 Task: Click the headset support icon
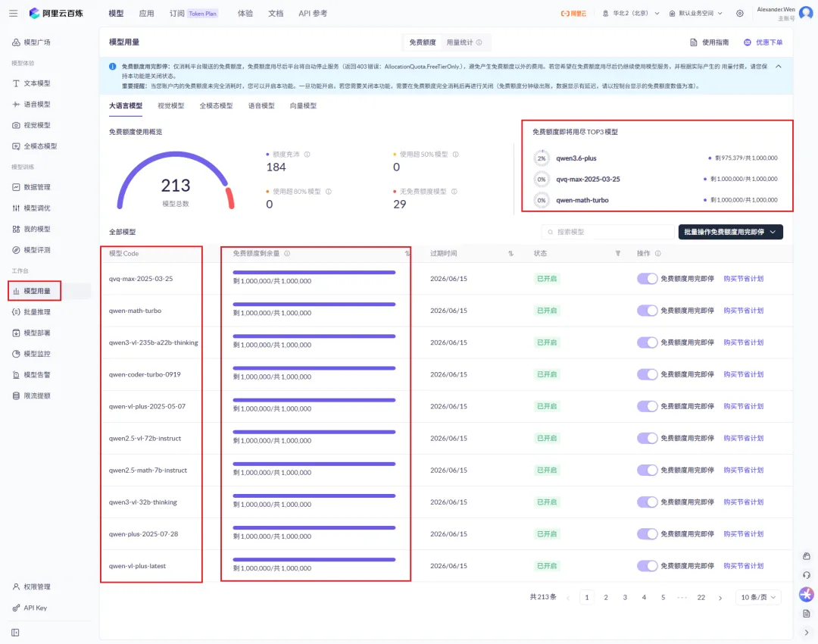[807, 575]
